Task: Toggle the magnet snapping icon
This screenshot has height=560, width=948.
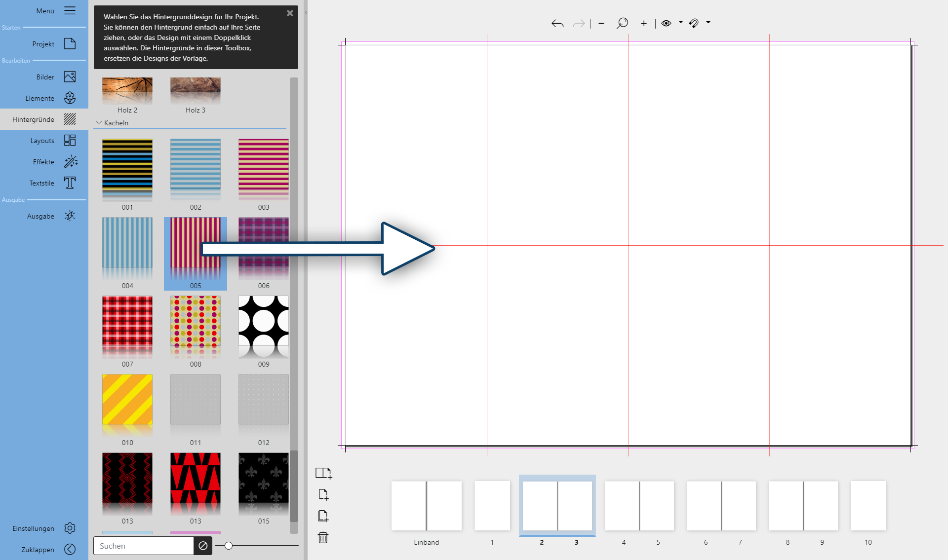Action: pyautogui.click(x=694, y=23)
